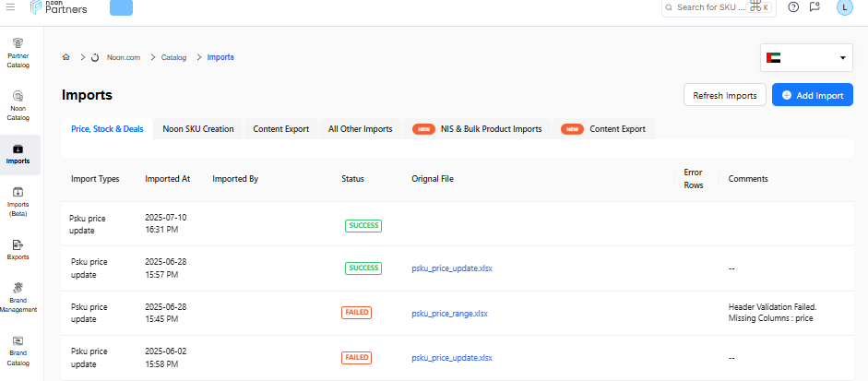
Task: Switch to All Other Imports tab
Action: coord(361,129)
